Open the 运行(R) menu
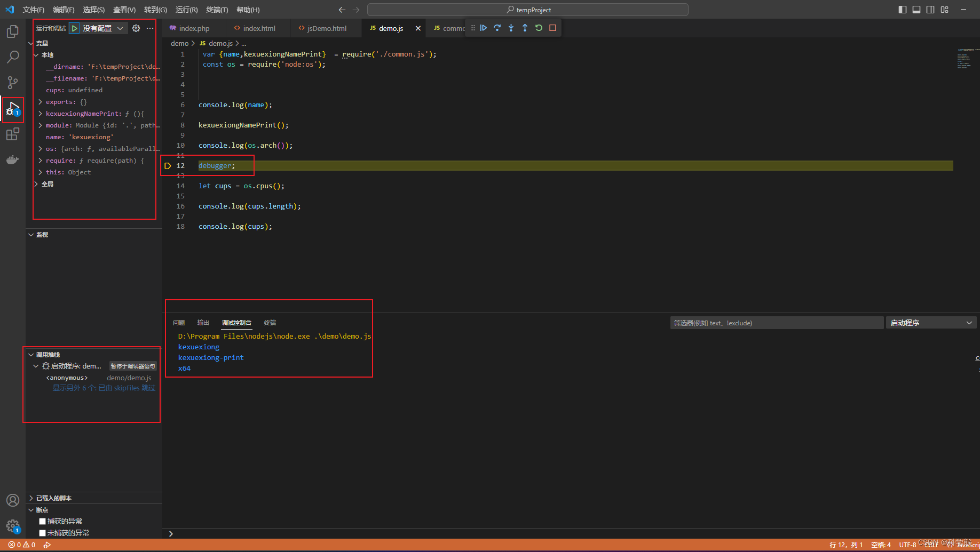The height and width of the screenshot is (552, 980). point(186,10)
